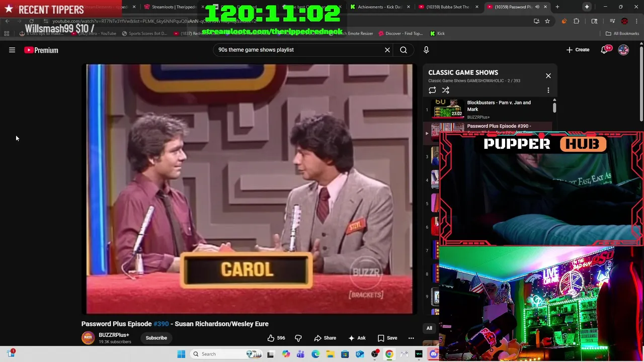Like the Password Plus video
Viewport: 644px width, 362px height.
click(x=276, y=338)
